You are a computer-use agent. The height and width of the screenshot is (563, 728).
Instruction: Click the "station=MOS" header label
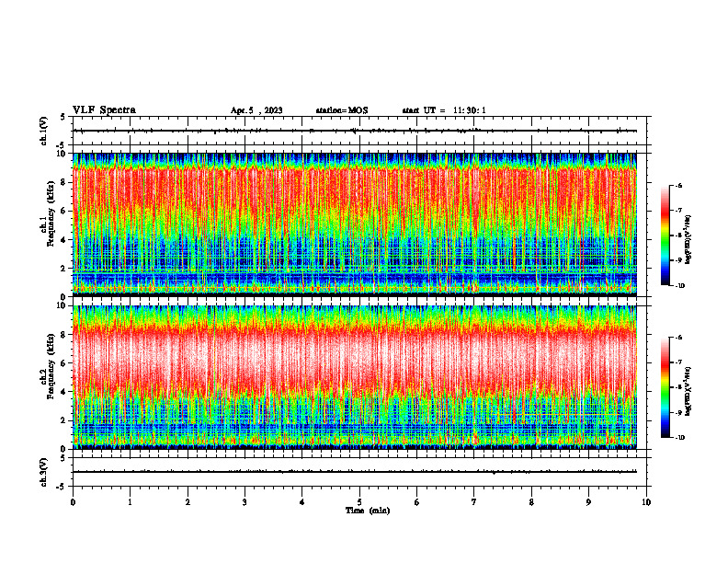coord(342,110)
